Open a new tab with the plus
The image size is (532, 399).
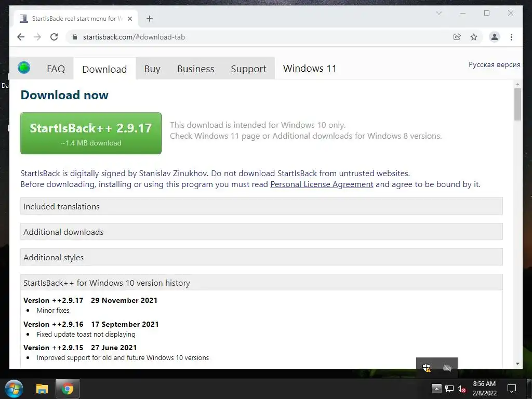[150, 19]
